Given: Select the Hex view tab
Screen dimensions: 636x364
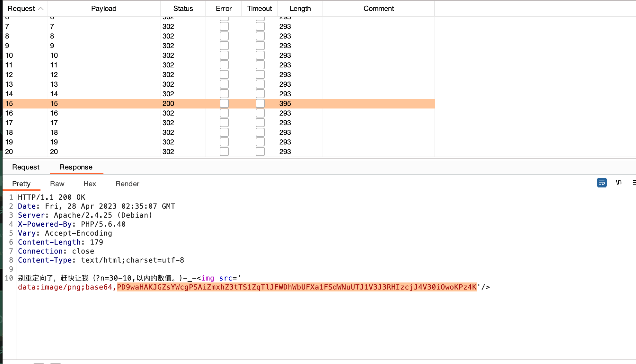Looking at the screenshot, I should 90,184.
